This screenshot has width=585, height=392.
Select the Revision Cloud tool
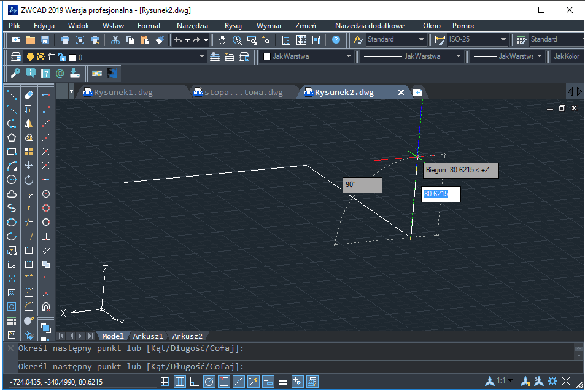pos(11,194)
